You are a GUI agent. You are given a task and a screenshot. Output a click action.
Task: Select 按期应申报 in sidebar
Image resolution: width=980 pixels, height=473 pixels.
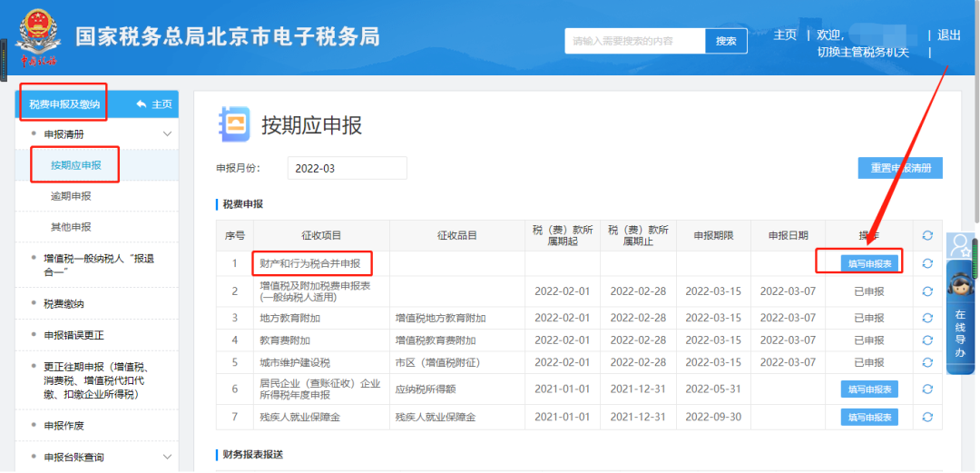(x=76, y=165)
